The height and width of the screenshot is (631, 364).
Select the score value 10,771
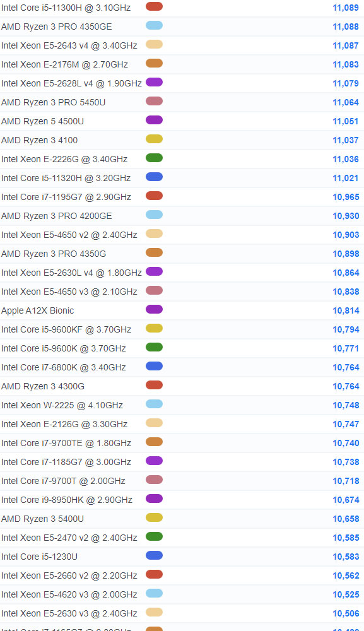346,348
